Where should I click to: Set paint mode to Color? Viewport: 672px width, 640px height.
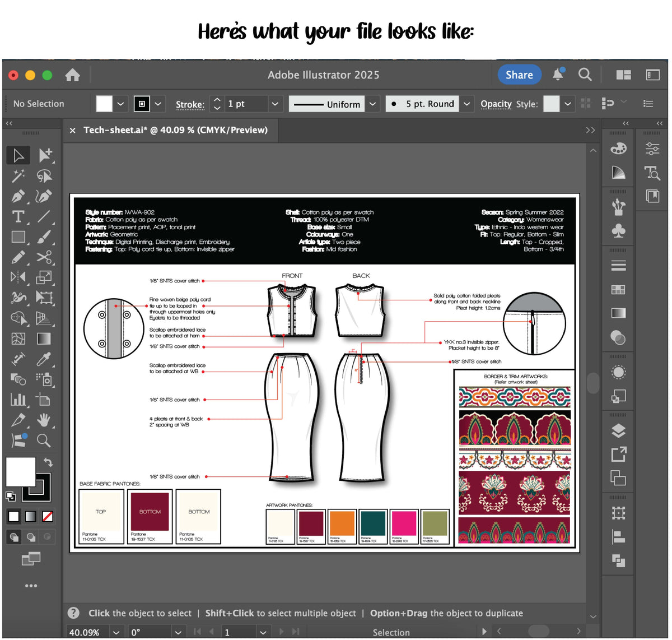point(14,516)
